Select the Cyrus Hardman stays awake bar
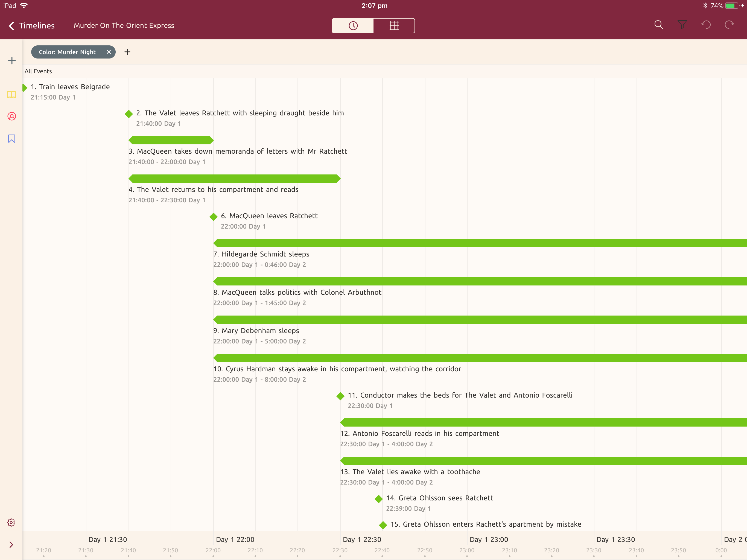Image resolution: width=747 pixels, height=560 pixels. click(x=480, y=358)
